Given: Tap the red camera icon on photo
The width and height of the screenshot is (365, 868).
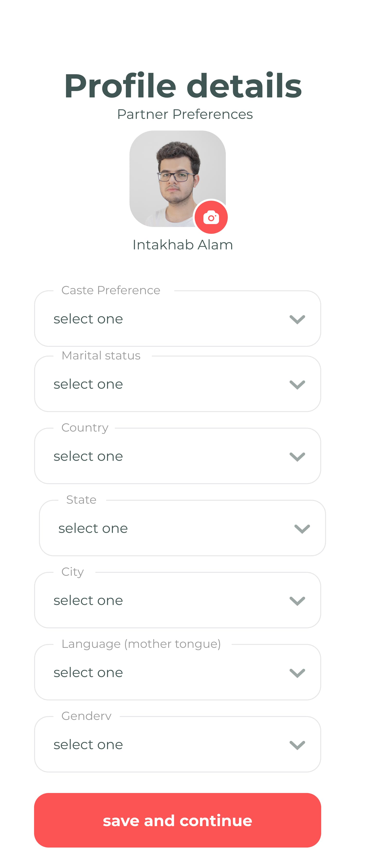Looking at the screenshot, I should 211,217.
